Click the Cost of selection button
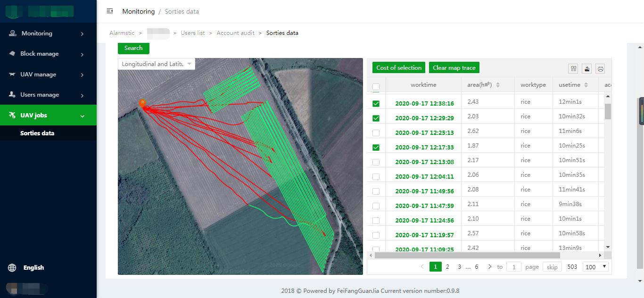 398,67
